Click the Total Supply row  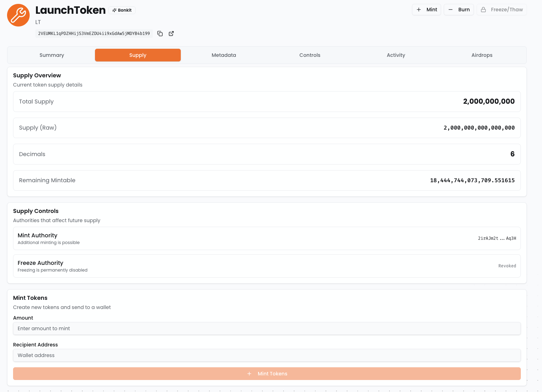[x=267, y=102]
